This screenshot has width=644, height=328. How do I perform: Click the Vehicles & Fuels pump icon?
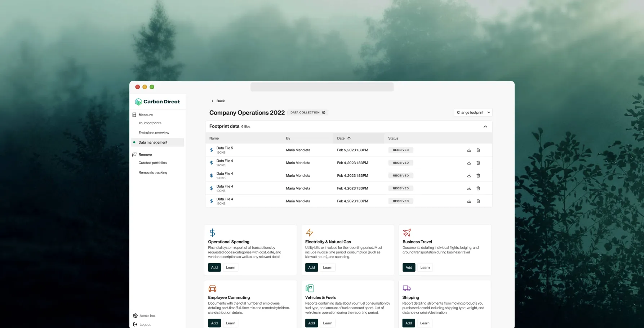[310, 288]
